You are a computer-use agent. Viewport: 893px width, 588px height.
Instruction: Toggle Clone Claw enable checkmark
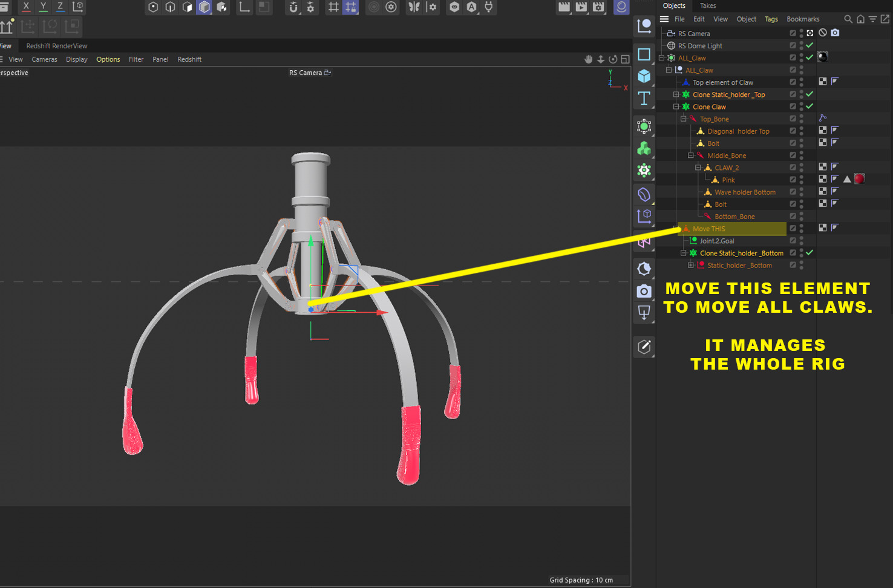810,106
